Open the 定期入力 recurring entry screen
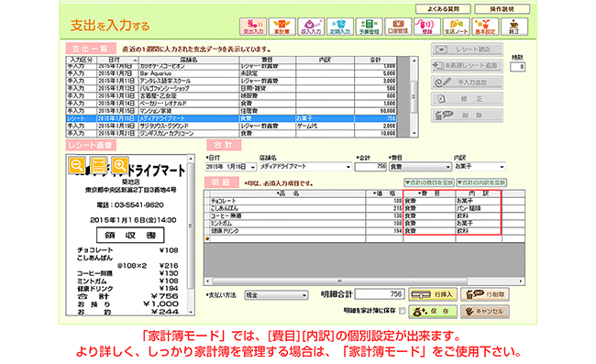596x364 pixels. click(x=340, y=27)
